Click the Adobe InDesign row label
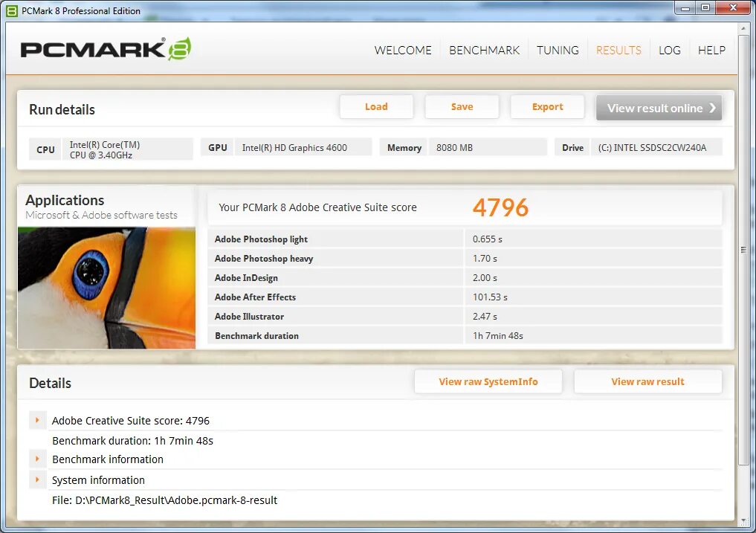This screenshot has height=533, width=756. point(246,278)
